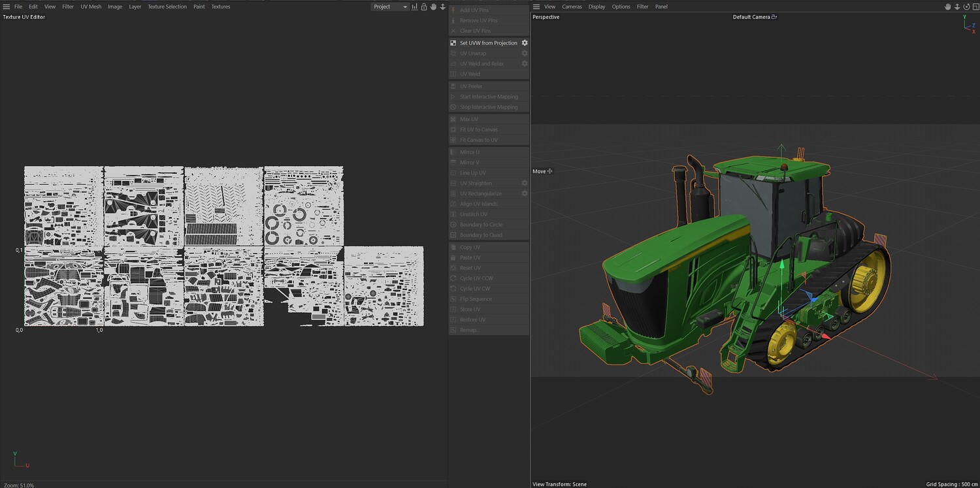The height and width of the screenshot is (488, 980).
Task: Select 3D viewport dolly arrows icon
Action: click(957, 7)
